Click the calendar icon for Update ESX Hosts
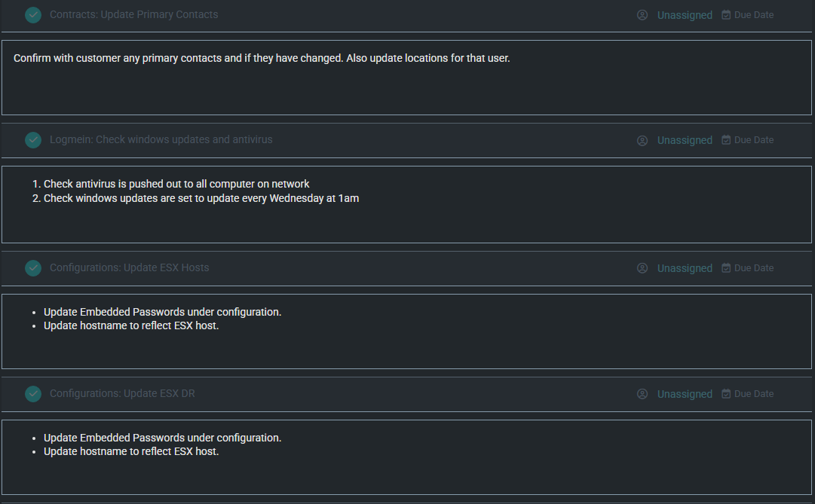The height and width of the screenshot is (504, 815). coord(726,268)
